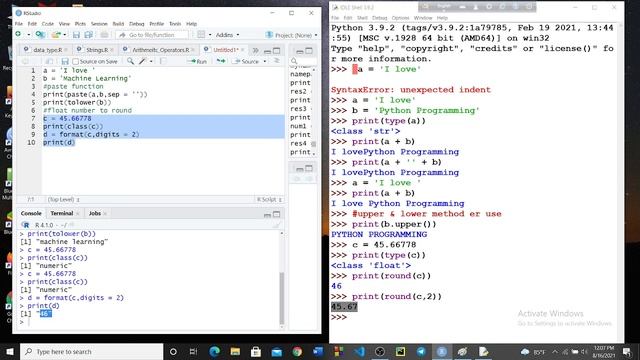Minimize the source editor pane
This screenshot has height=360, width=640.
(x=267, y=51)
